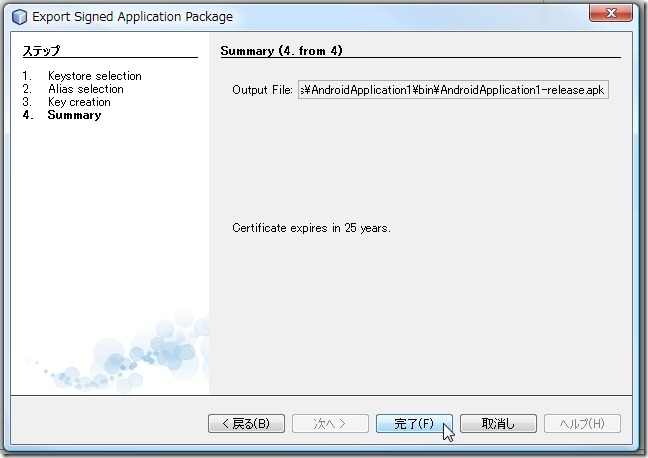Focus the Output File path field
The image size is (648, 458).
tap(452, 90)
